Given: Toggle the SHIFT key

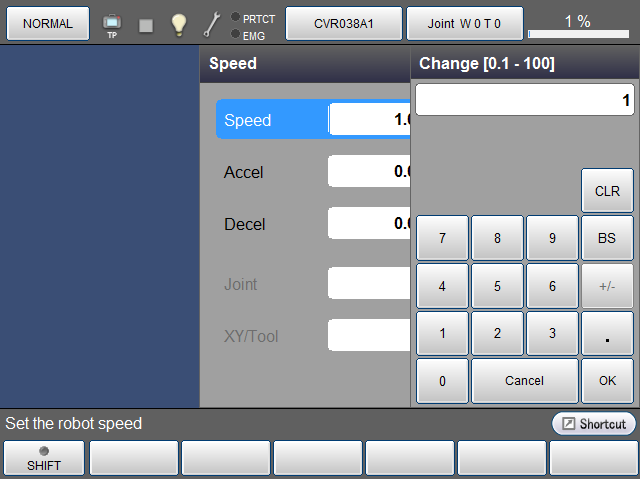Looking at the screenshot, I should (43, 458).
